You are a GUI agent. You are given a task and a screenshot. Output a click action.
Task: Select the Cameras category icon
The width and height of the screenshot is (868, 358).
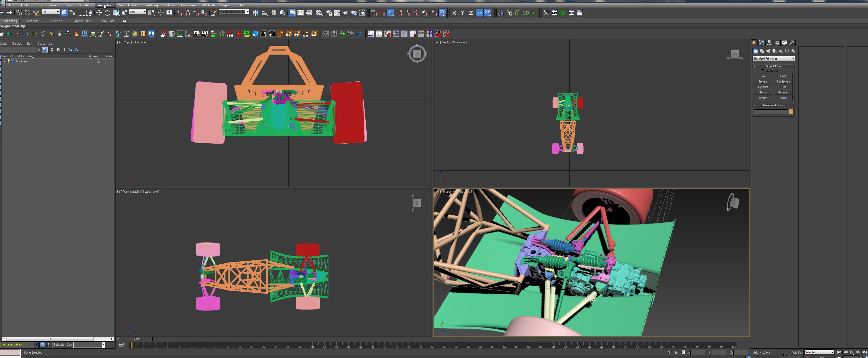(x=774, y=51)
